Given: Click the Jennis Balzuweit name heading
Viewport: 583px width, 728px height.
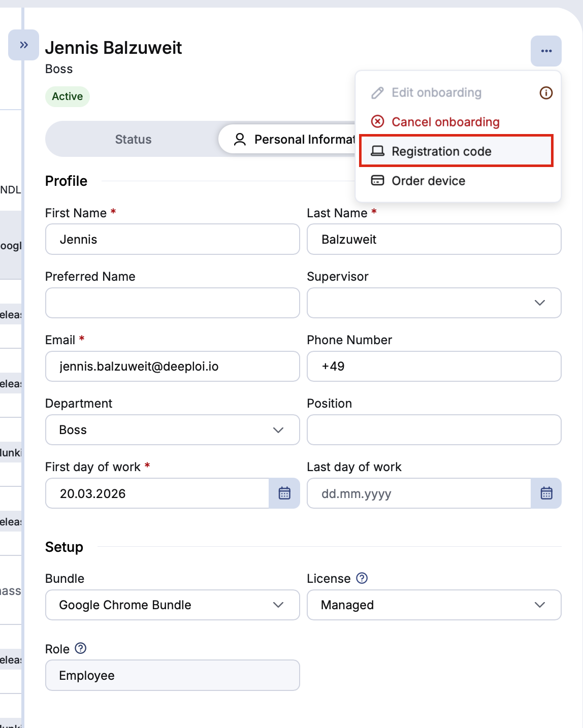Looking at the screenshot, I should pyautogui.click(x=113, y=48).
